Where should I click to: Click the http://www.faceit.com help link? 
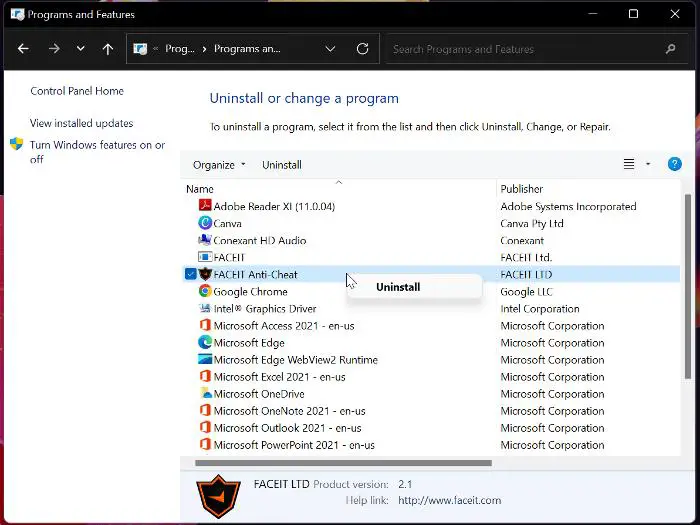[450, 500]
